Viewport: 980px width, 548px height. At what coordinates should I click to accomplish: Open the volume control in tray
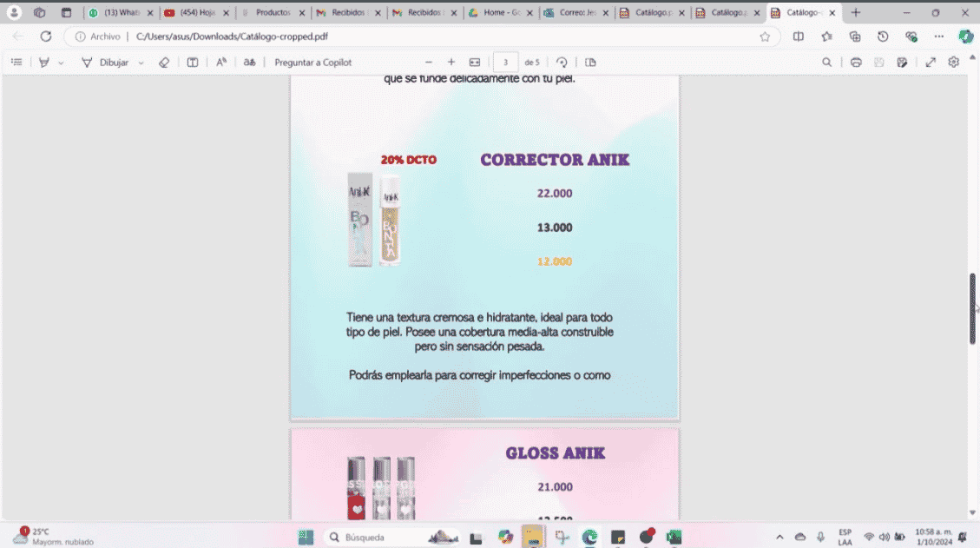click(885, 538)
